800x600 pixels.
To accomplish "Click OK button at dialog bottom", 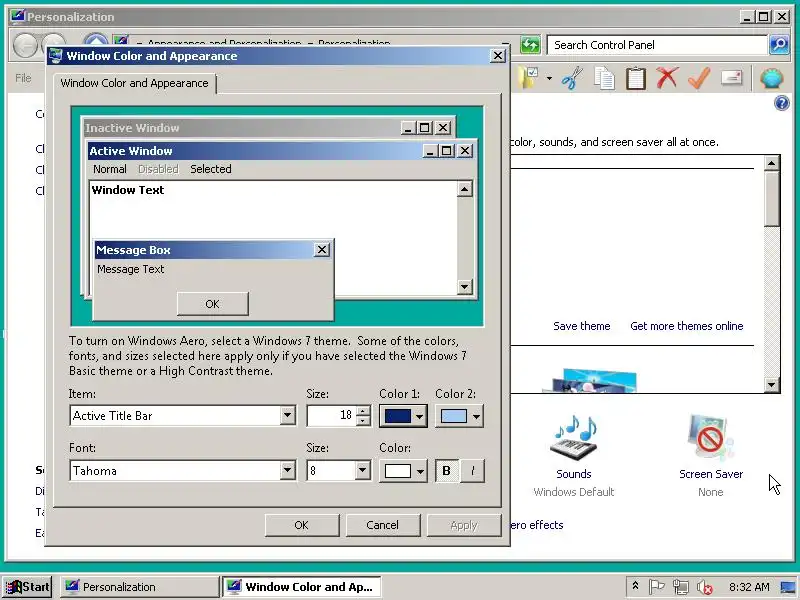I will click(x=302, y=525).
